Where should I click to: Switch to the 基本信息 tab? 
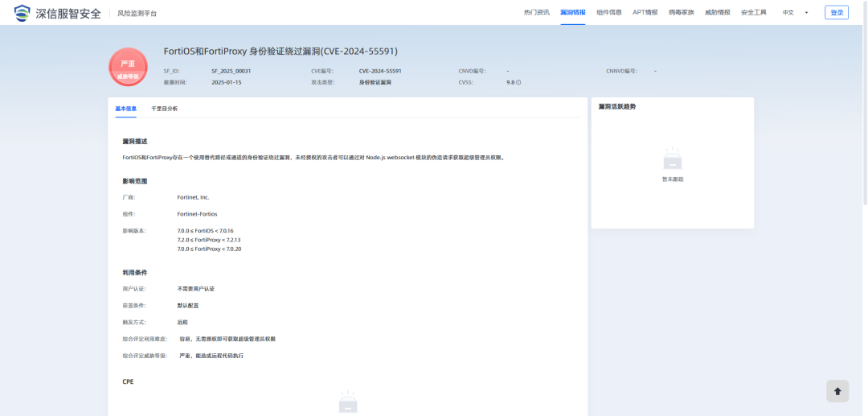[125, 109]
